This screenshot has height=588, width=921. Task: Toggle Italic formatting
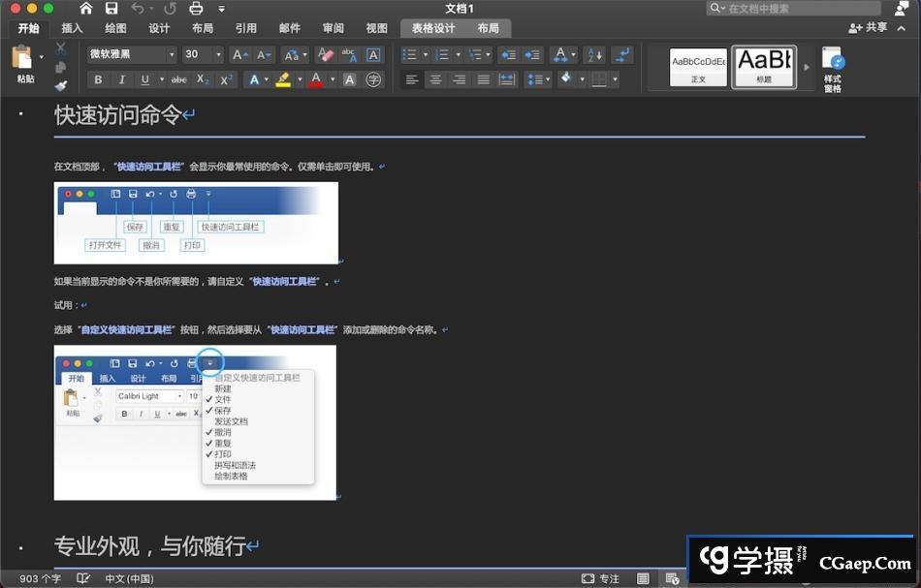122,79
